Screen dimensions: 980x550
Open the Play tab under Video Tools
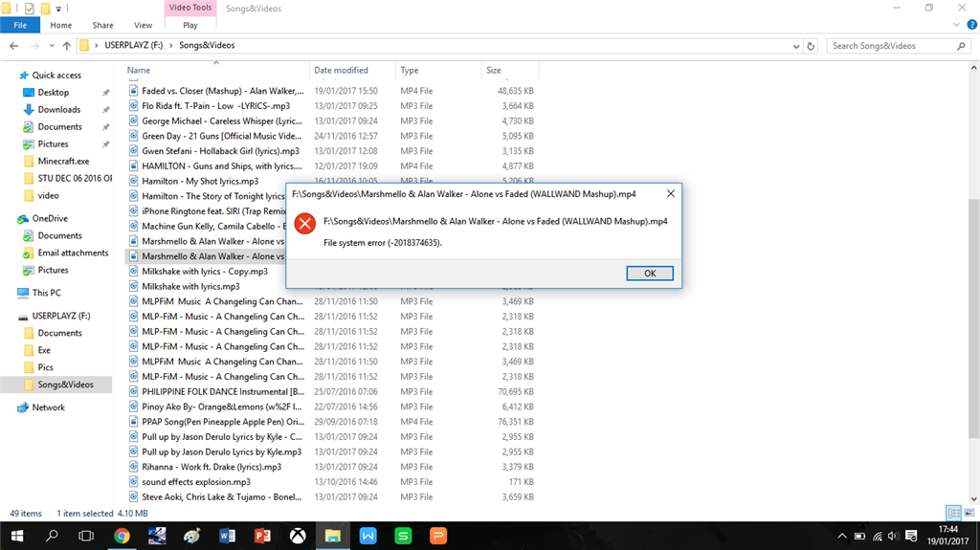(x=190, y=25)
